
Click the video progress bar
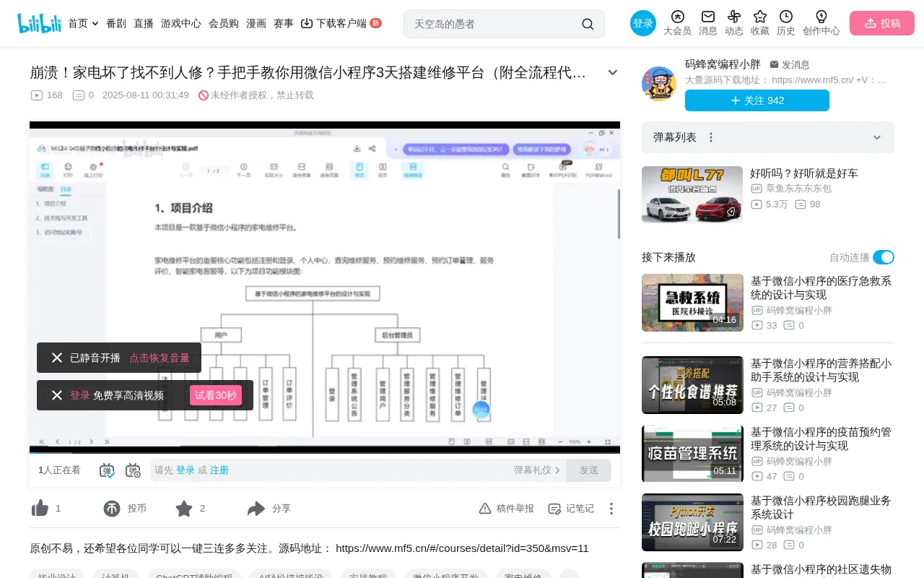(325, 452)
